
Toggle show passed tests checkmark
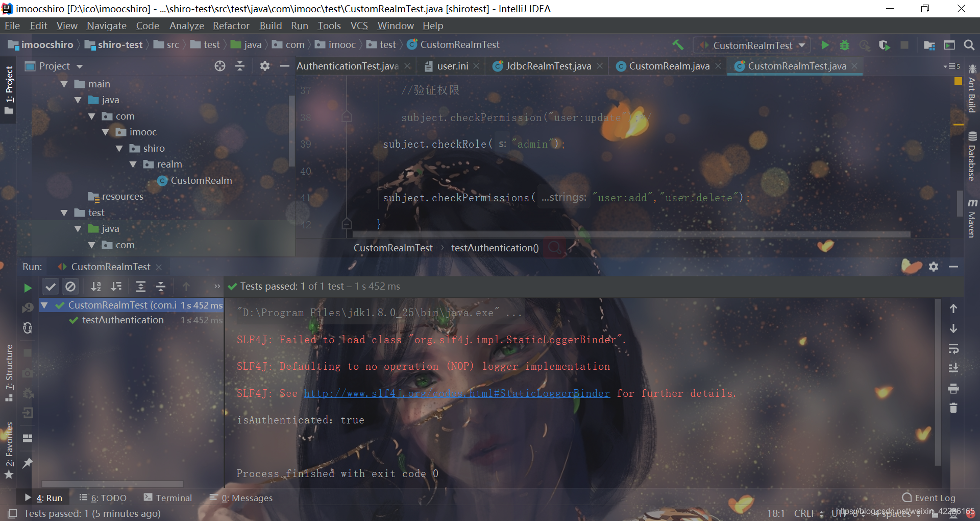50,287
